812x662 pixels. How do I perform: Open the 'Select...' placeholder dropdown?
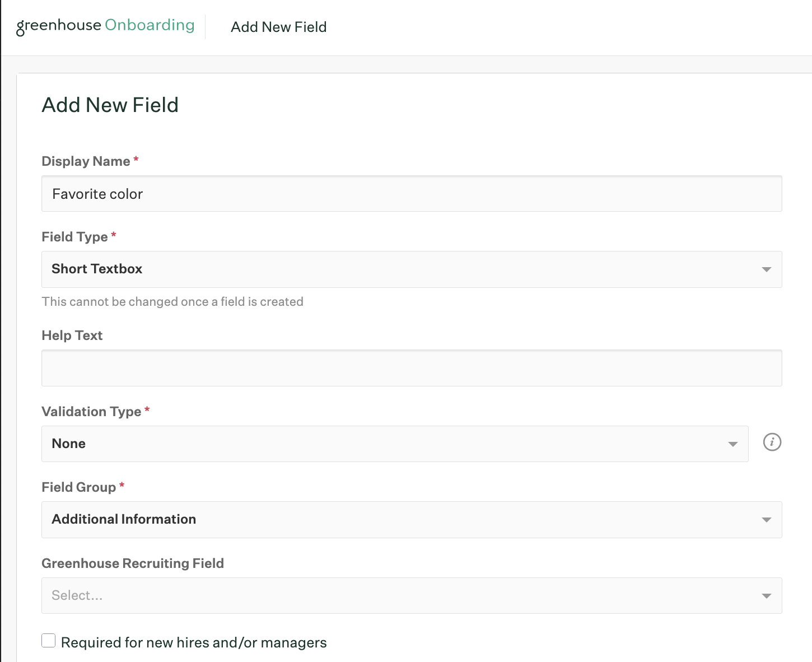(392, 596)
